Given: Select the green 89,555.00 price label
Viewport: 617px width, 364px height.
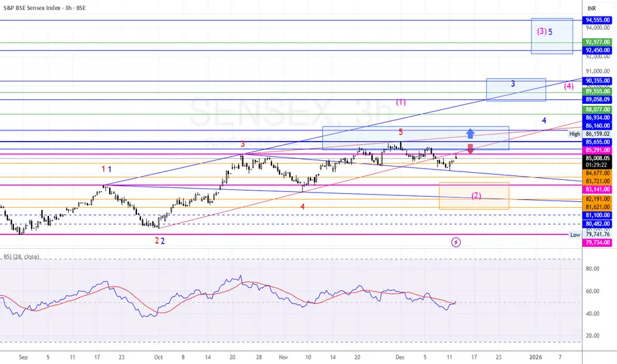Looking at the screenshot, I should point(598,91).
